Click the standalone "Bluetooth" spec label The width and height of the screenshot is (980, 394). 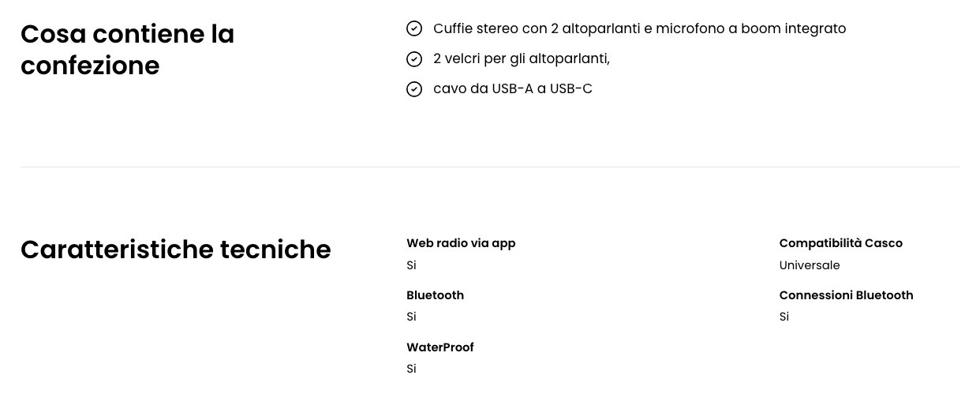[x=435, y=295]
